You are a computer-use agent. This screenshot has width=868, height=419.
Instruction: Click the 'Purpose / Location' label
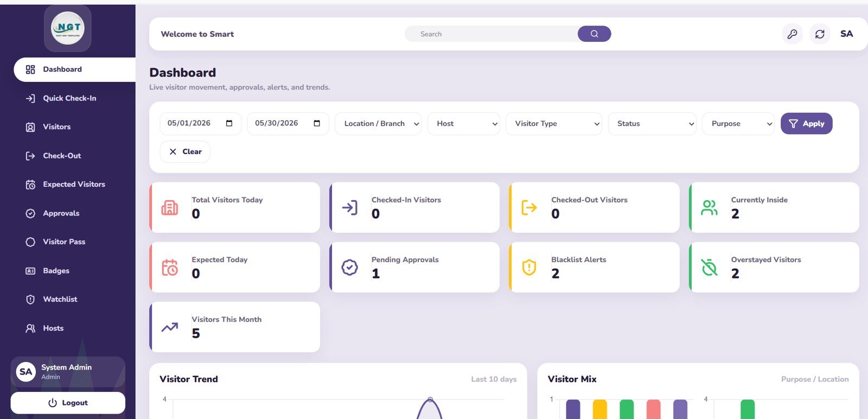point(815,379)
